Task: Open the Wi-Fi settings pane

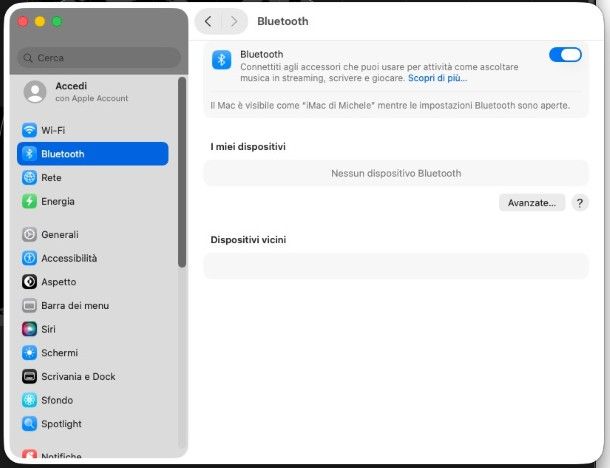Action: click(x=93, y=130)
